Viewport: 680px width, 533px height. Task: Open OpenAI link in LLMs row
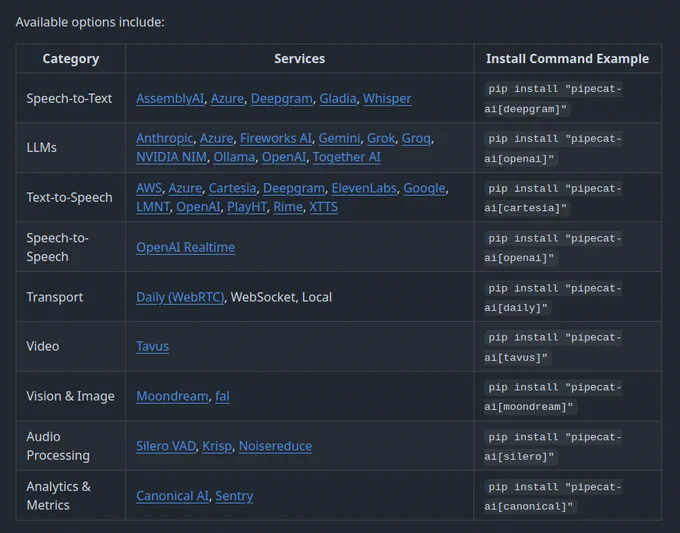pos(284,157)
